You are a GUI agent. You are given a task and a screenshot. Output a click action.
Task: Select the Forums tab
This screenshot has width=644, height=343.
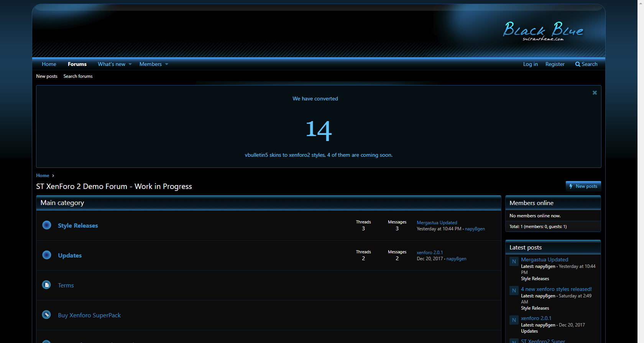pos(77,64)
